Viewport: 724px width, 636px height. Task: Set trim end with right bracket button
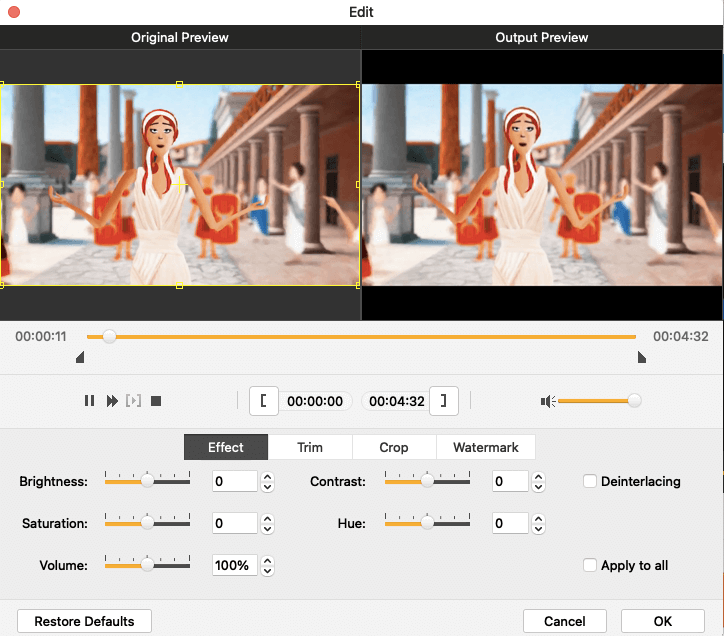[444, 401]
